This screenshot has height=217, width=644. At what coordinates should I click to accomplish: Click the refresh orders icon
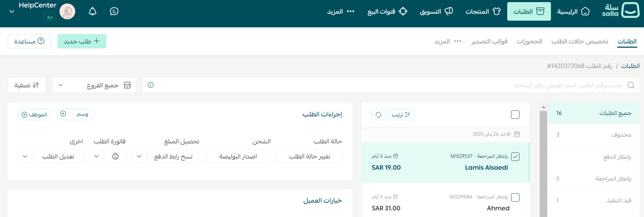click(x=378, y=115)
